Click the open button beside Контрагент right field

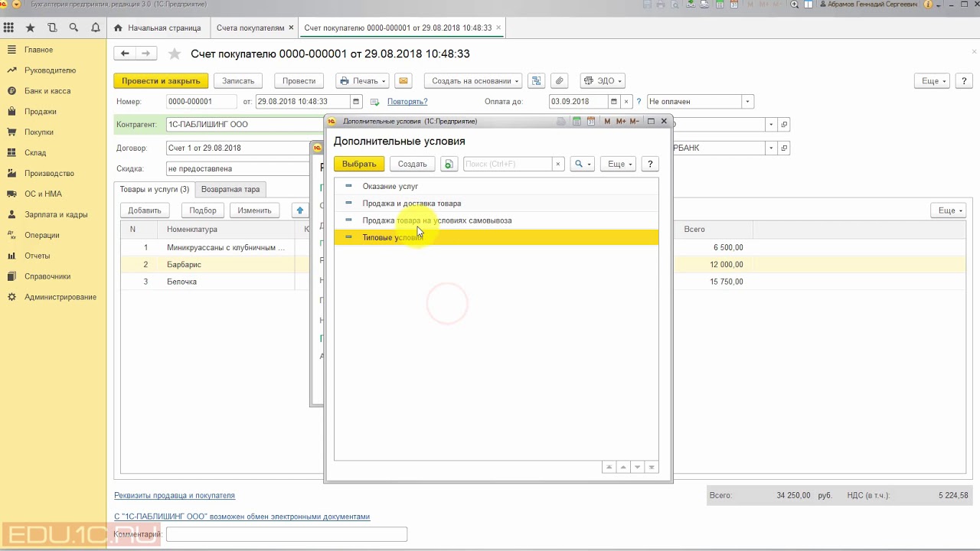pos(783,124)
